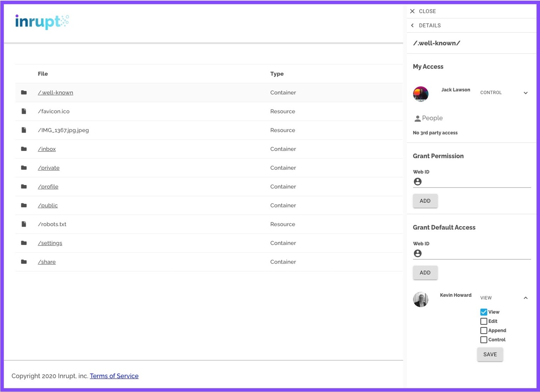540x392 pixels.
Task: Click Kevin Howard's profile avatar
Action: pos(421,299)
